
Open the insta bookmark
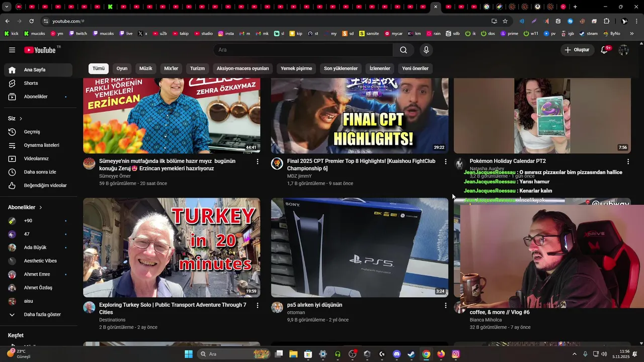click(x=226, y=34)
